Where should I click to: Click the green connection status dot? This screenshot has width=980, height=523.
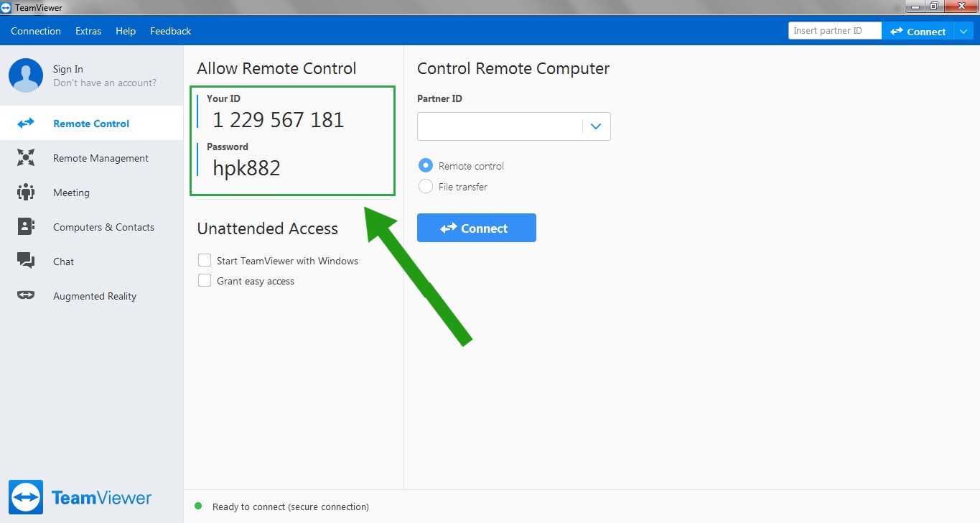pos(198,506)
